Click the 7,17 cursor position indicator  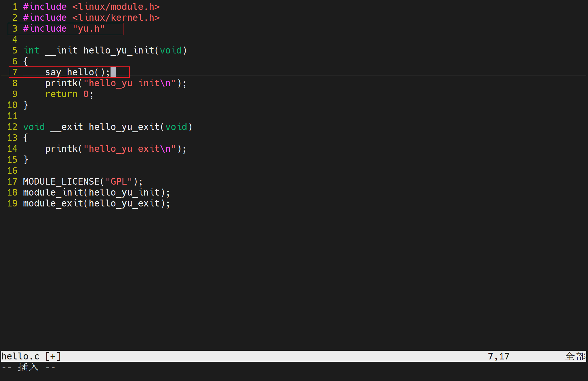[x=498, y=356]
